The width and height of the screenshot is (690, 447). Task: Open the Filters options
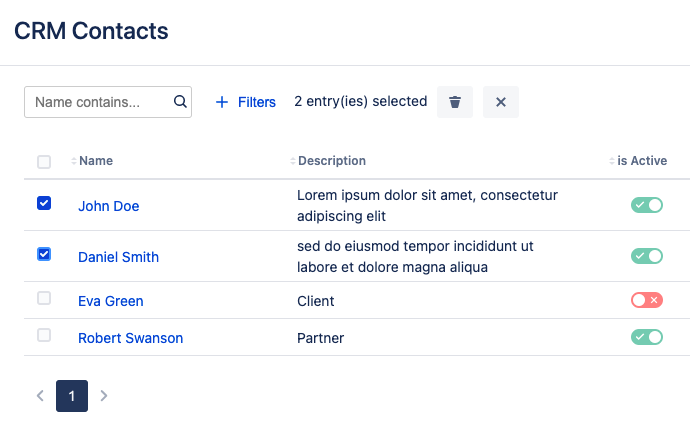click(x=246, y=102)
